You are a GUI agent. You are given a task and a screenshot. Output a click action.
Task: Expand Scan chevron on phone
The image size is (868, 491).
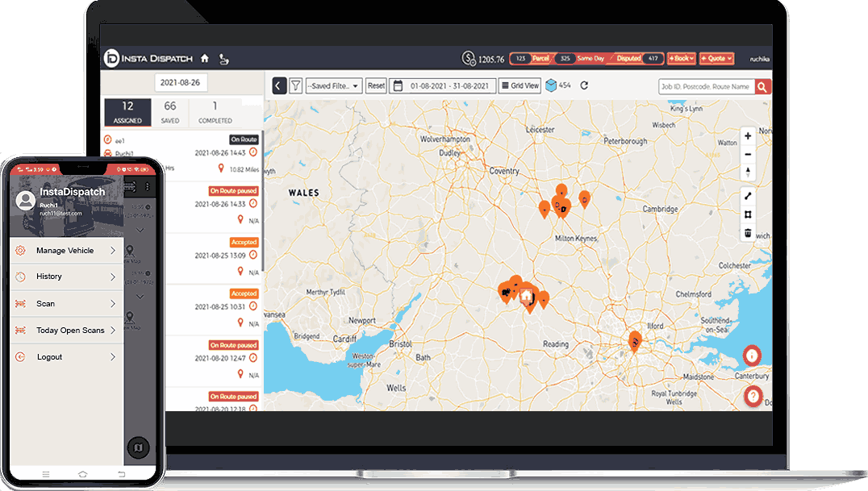pos(113,303)
